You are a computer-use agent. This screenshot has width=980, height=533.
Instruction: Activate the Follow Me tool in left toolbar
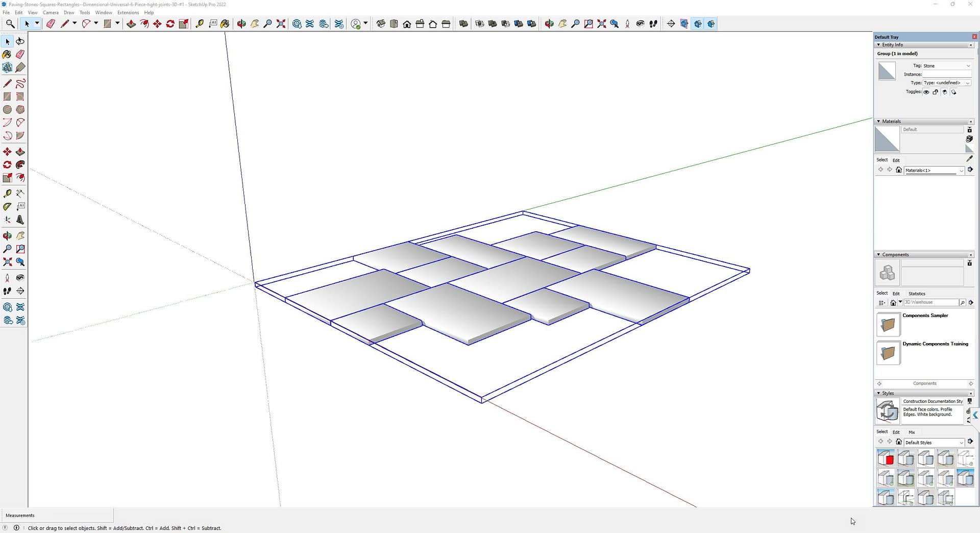tap(20, 165)
